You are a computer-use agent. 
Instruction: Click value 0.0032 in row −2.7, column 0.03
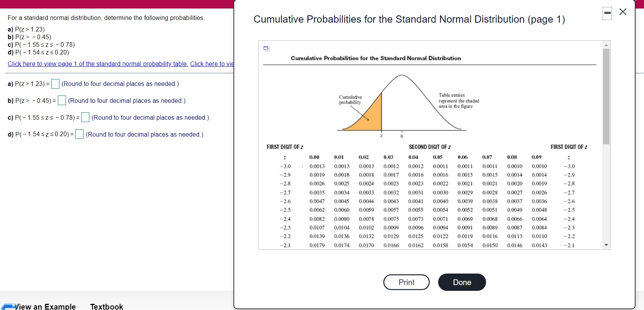tap(391, 193)
